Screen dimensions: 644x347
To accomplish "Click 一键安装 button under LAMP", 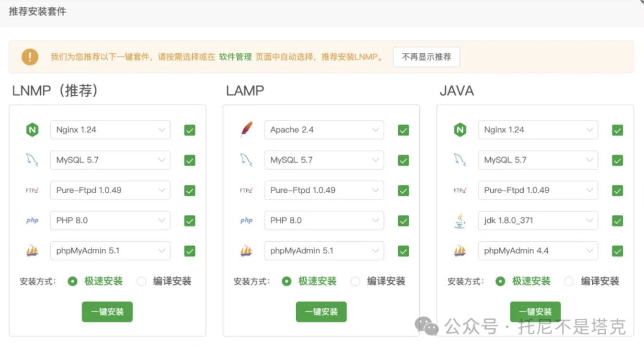I will click(321, 312).
